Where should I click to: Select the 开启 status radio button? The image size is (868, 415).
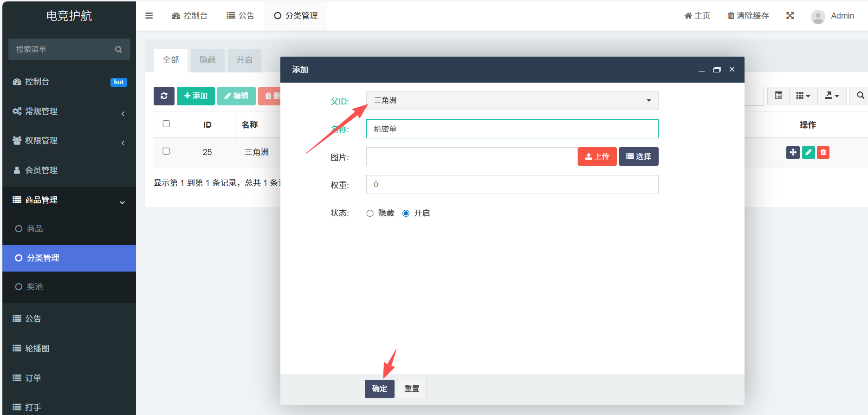click(406, 214)
